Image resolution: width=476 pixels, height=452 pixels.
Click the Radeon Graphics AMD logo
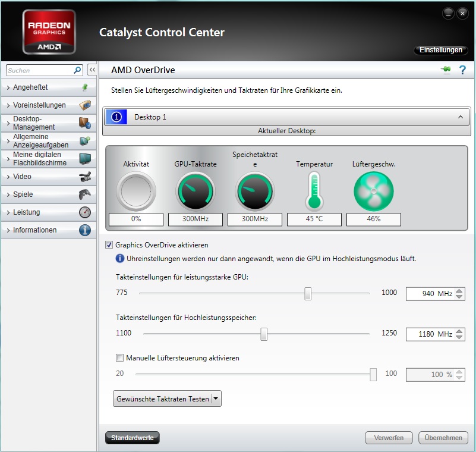(49, 32)
